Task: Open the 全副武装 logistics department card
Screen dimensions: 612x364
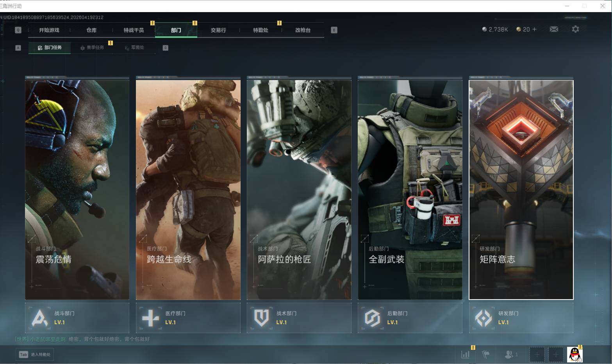Action: 410,190
